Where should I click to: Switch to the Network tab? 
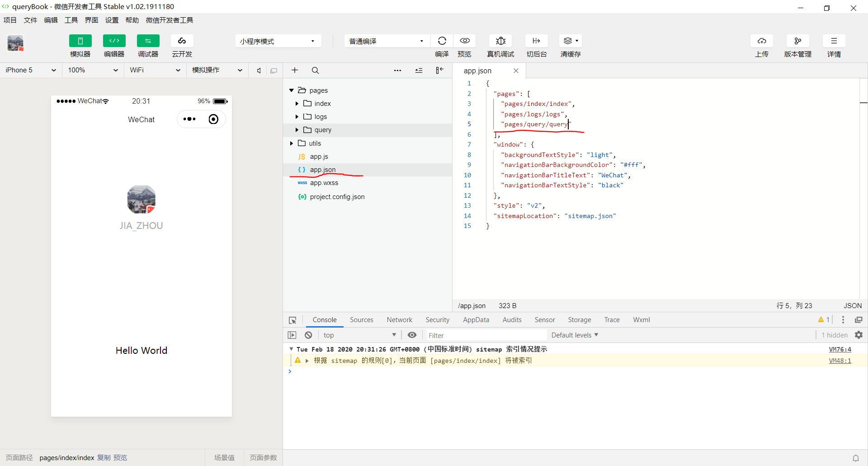[400, 320]
